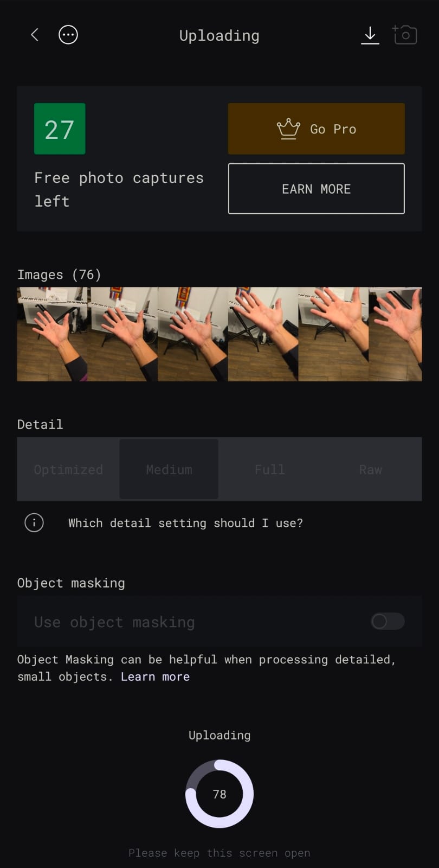Open the three-dot more options menu

(68, 35)
